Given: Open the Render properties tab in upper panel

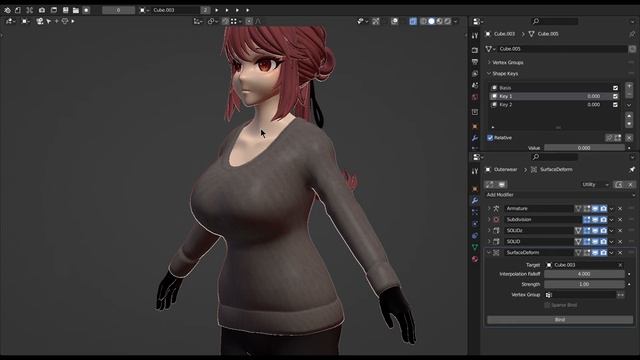Looking at the screenshot, I should pyautogui.click(x=475, y=50).
